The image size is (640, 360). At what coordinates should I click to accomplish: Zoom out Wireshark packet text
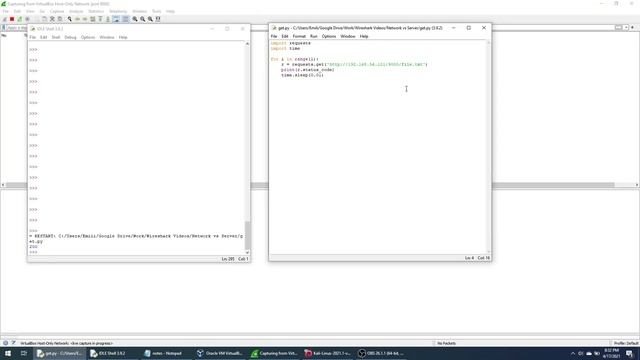tap(142, 19)
